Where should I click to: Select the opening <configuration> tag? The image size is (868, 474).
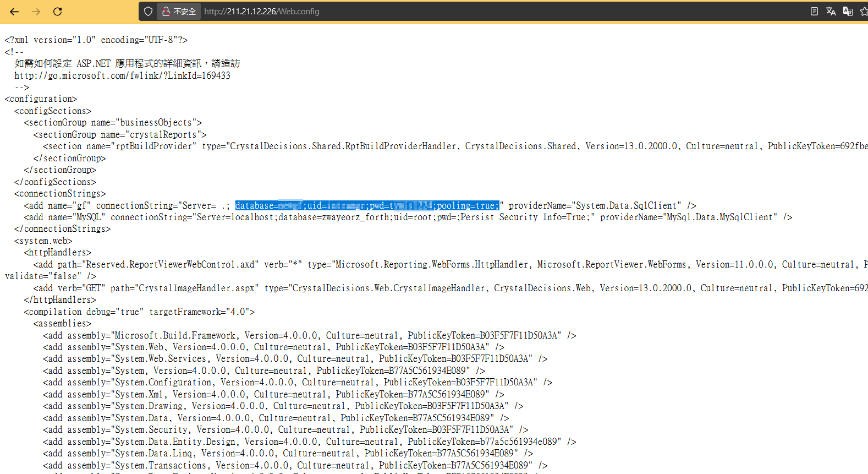(x=41, y=99)
